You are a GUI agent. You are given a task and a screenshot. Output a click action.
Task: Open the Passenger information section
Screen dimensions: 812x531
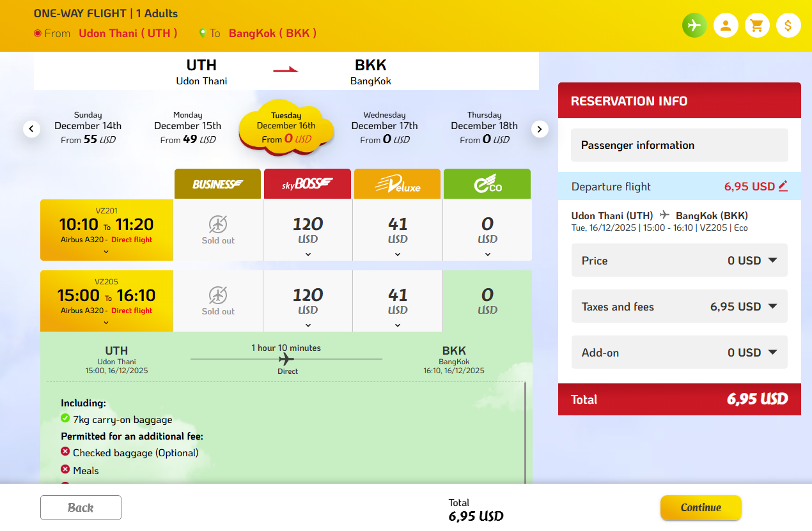point(680,145)
